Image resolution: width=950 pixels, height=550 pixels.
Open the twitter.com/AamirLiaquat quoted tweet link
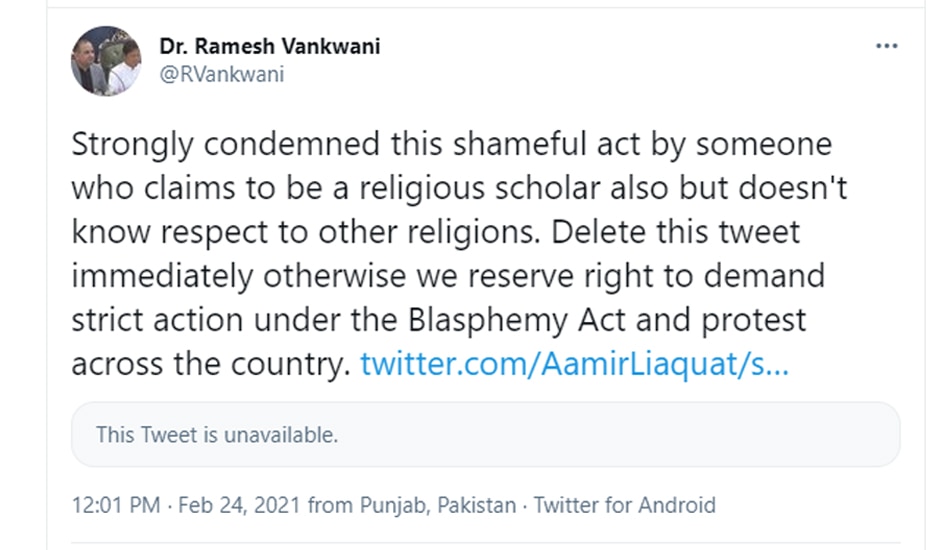[574, 364]
